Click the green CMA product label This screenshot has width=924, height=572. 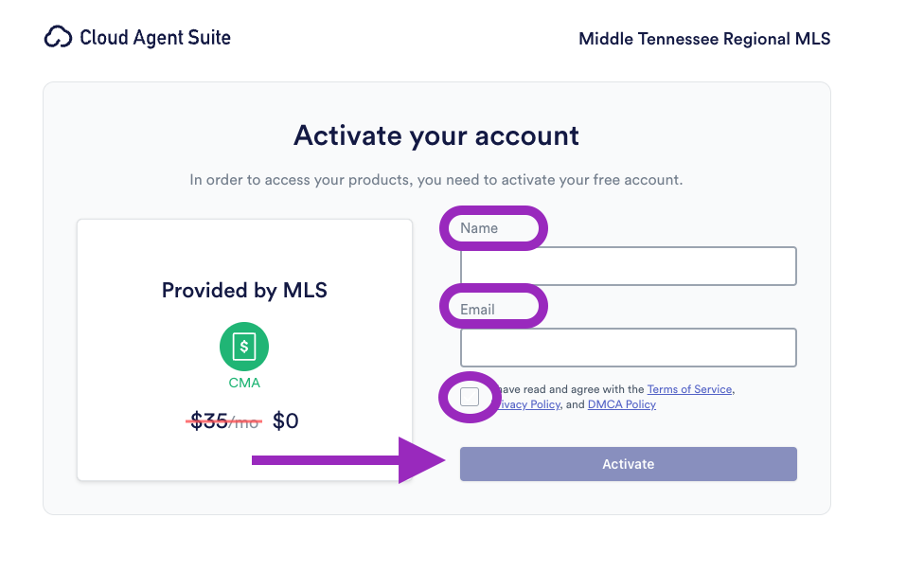(244, 383)
